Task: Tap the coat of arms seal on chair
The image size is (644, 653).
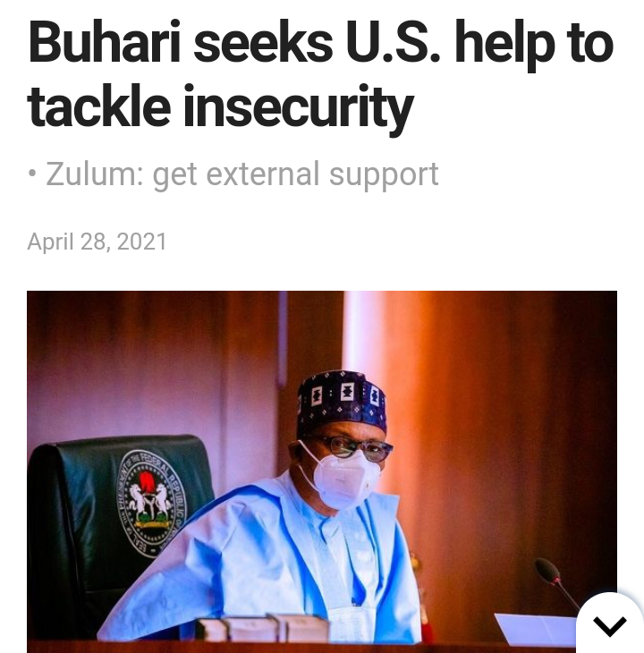Action: coord(151,504)
